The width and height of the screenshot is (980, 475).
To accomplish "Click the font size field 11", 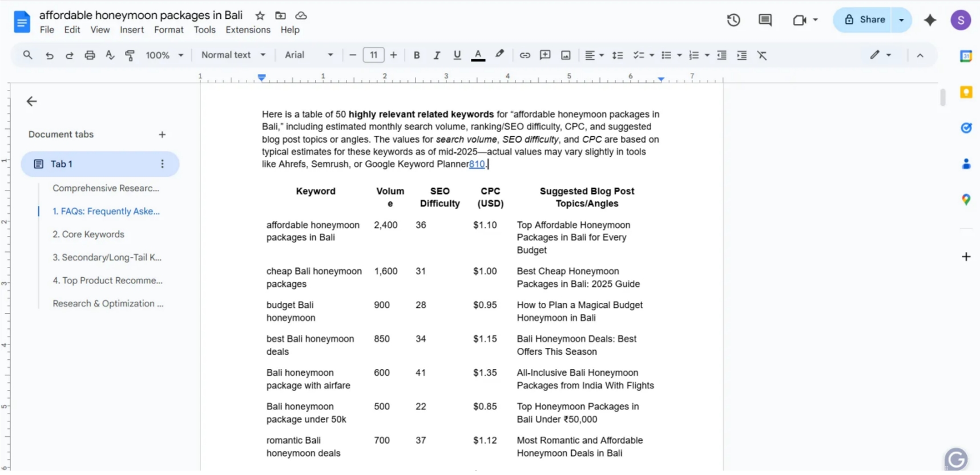I will tap(373, 55).
